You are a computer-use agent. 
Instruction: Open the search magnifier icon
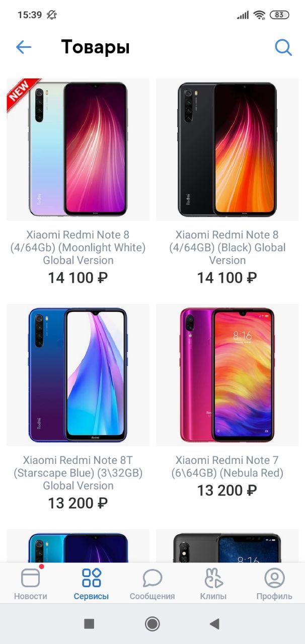coord(283,47)
